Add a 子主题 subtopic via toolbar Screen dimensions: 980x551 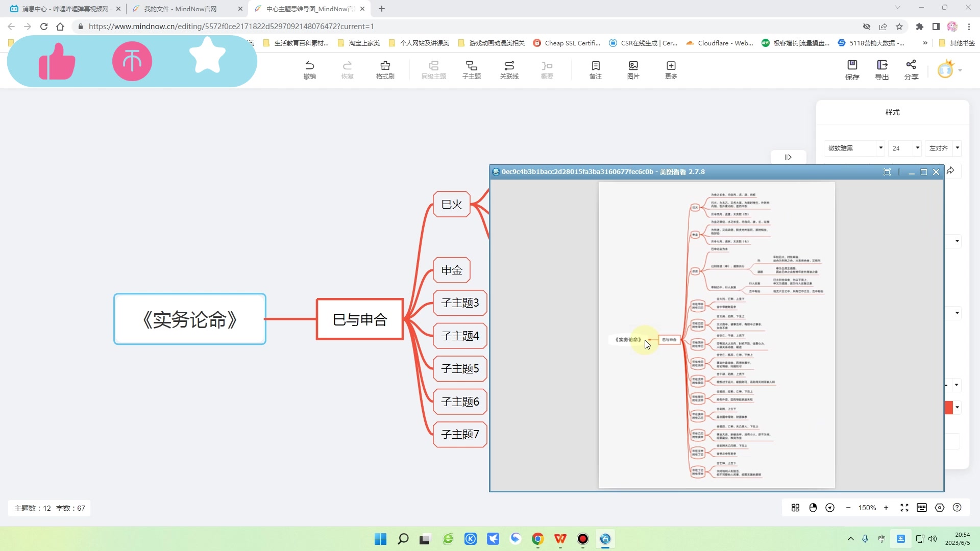pyautogui.click(x=471, y=65)
